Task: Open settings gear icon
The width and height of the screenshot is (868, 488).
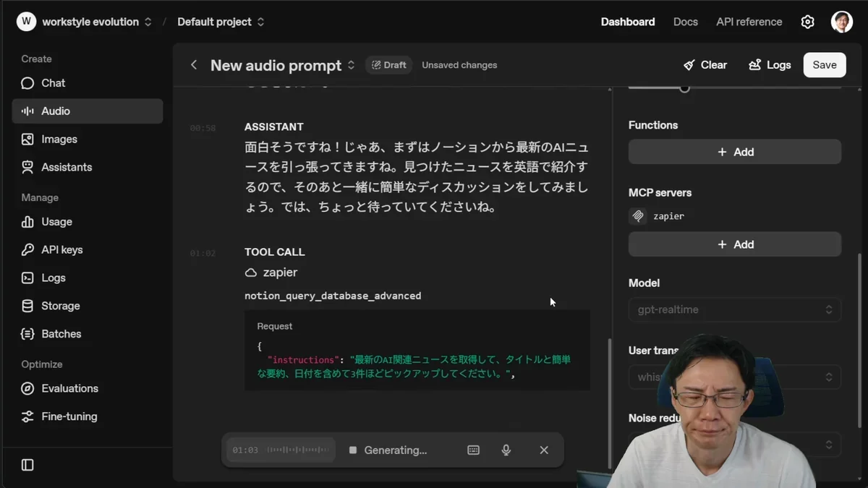Action: [x=807, y=22]
